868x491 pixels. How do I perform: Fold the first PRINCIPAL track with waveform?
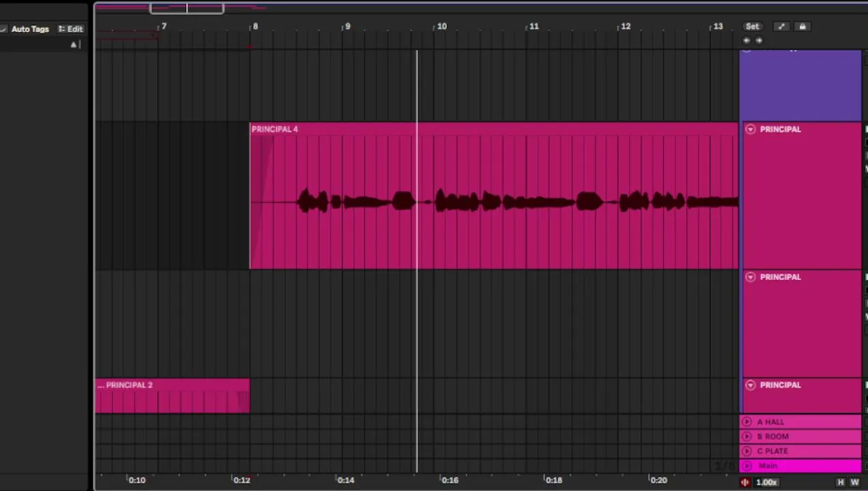coord(751,129)
